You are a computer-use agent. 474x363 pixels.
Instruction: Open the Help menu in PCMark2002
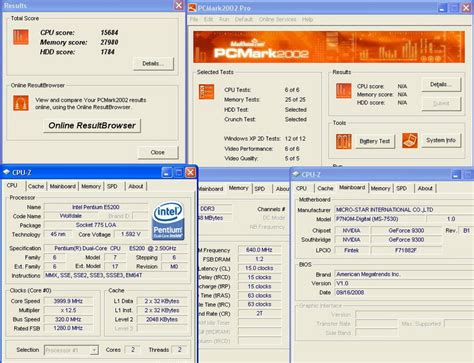pos(307,19)
